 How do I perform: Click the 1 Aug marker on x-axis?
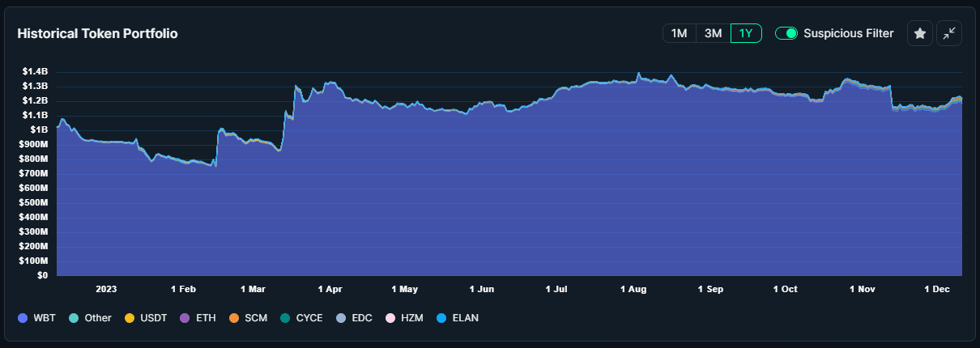[633, 288]
